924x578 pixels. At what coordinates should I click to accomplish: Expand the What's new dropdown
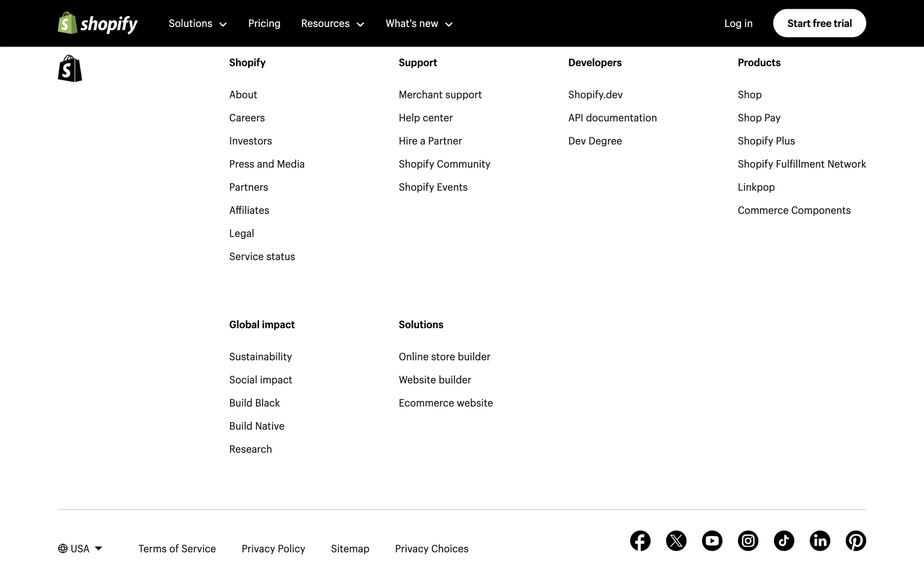(419, 24)
